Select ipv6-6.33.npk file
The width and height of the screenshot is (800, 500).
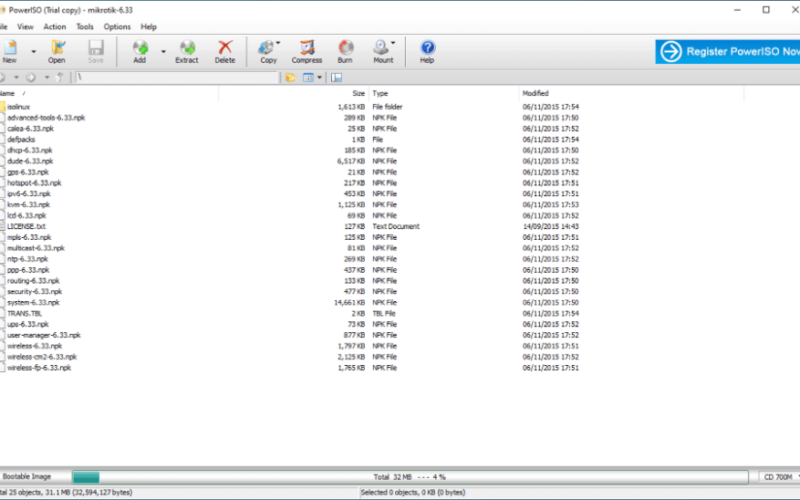[x=29, y=194]
